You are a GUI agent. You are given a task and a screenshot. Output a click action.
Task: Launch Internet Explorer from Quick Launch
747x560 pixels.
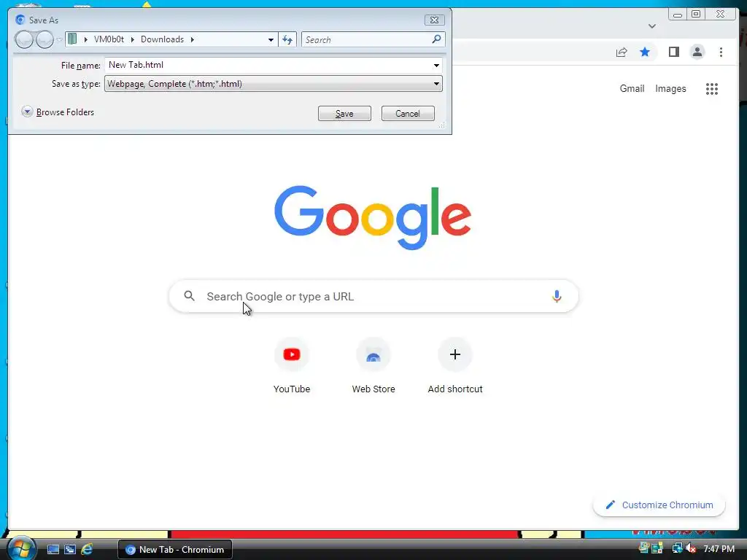tap(87, 550)
